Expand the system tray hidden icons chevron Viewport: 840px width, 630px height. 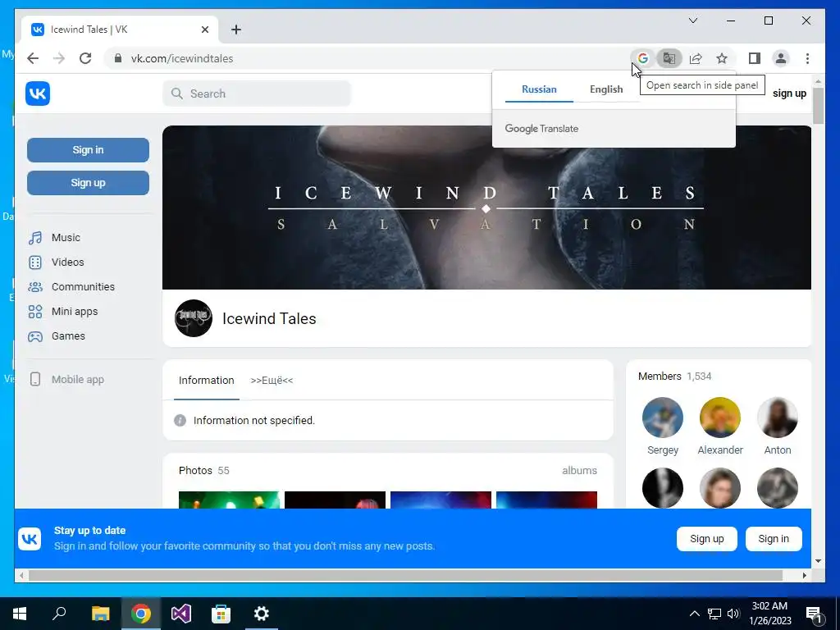coord(694,614)
